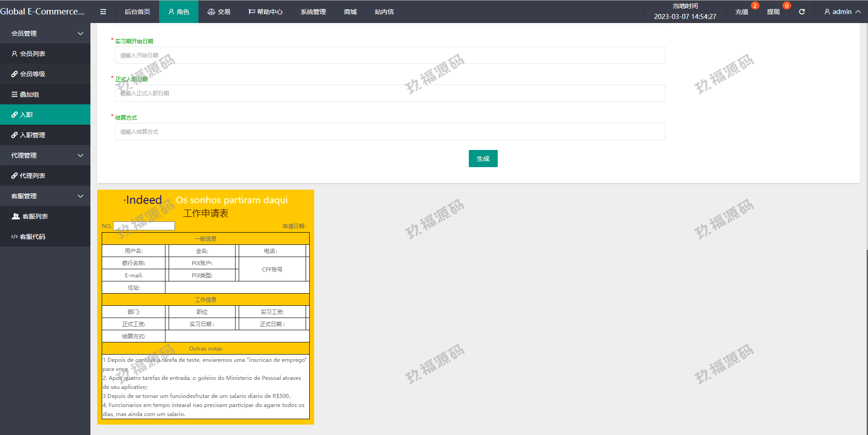Collapse the 代理管理 sidebar section
This screenshot has height=435, width=868.
[80, 155]
